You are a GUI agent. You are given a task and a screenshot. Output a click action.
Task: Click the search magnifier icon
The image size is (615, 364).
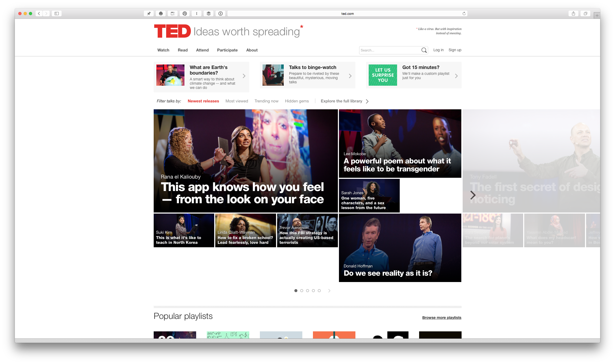point(424,50)
